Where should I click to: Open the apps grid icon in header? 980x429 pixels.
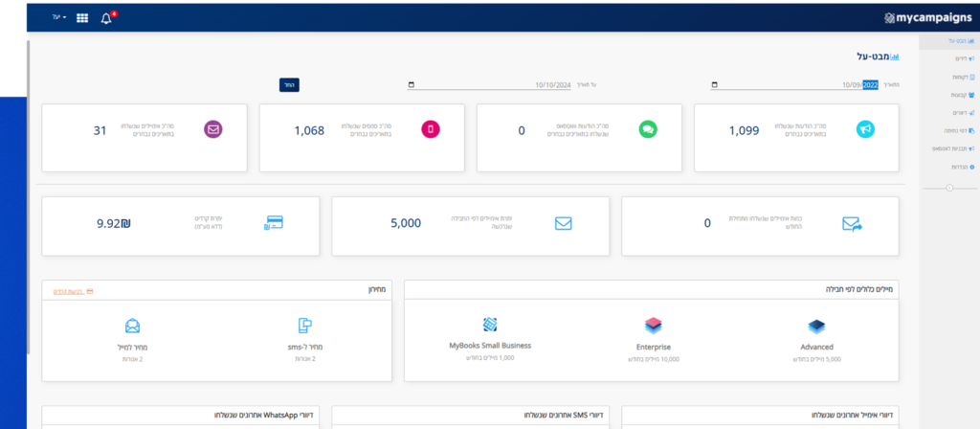82,18
